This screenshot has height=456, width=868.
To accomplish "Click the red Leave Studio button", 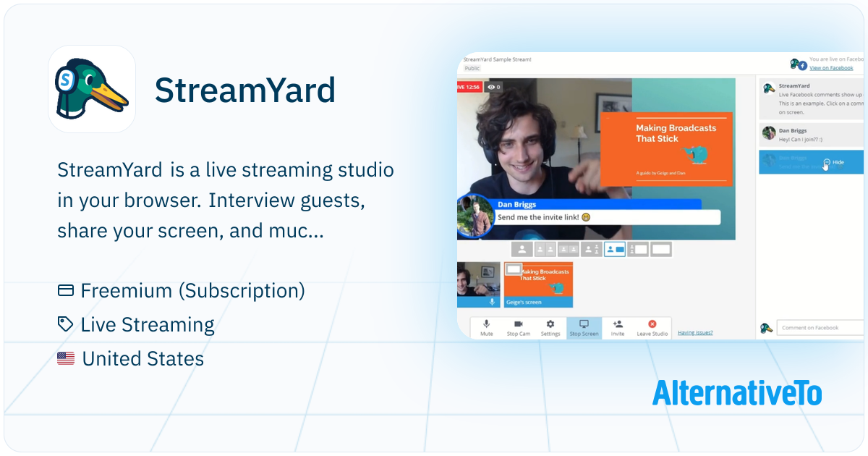I will (652, 328).
